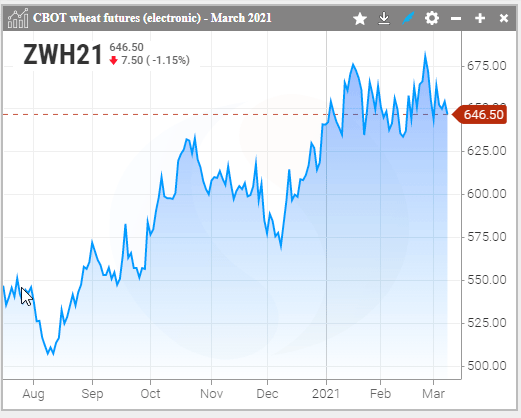Select the 2021 label on time axis
Viewport: 521px width, 418px height.
tap(326, 394)
